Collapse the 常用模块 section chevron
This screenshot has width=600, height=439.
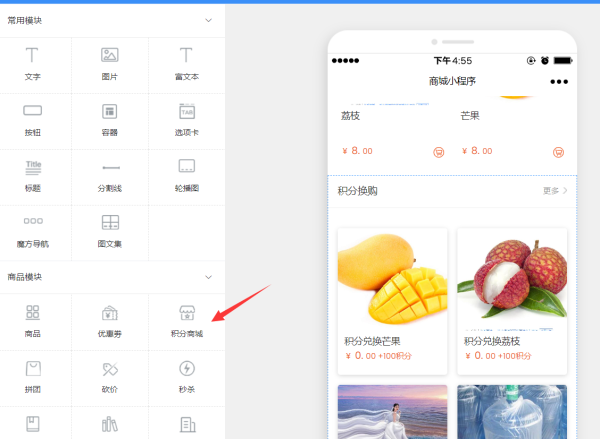point(209,20)
